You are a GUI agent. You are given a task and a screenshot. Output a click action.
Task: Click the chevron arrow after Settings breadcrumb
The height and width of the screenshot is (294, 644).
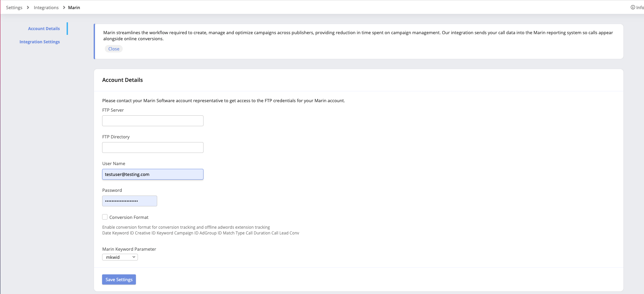(28, 7)
